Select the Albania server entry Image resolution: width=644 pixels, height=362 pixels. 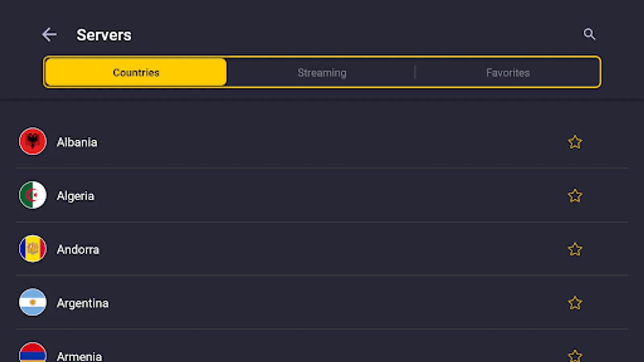[x=282, y=142]
